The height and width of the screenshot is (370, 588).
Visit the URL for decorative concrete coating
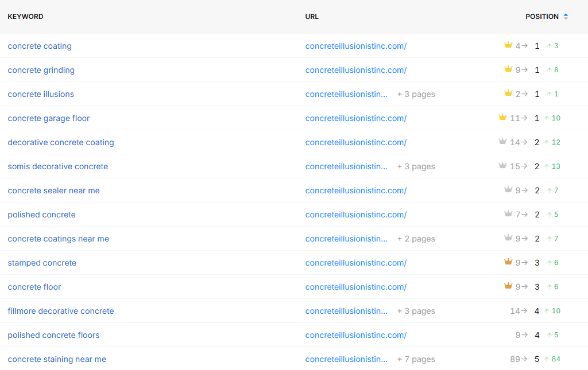[x=356, y=142]
